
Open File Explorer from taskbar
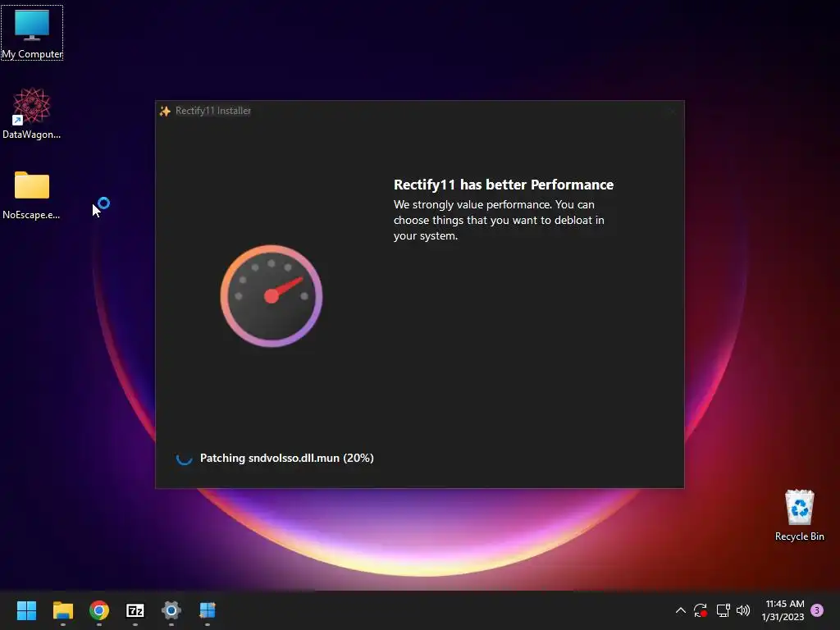(62, 610)
